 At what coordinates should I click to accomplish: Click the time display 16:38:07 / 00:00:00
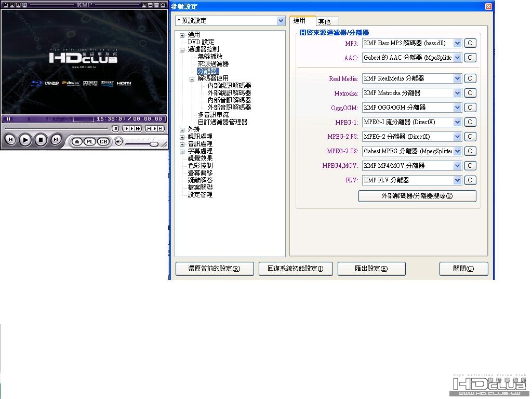click(129, 119)
